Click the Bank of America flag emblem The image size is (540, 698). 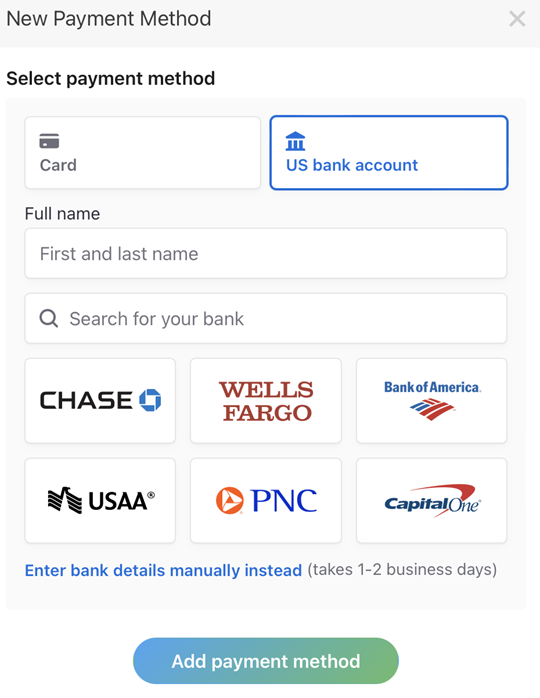[432, 410]
